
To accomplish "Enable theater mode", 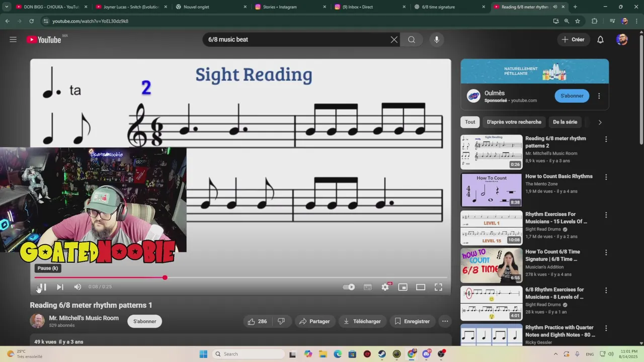I will tap(421, 287).
